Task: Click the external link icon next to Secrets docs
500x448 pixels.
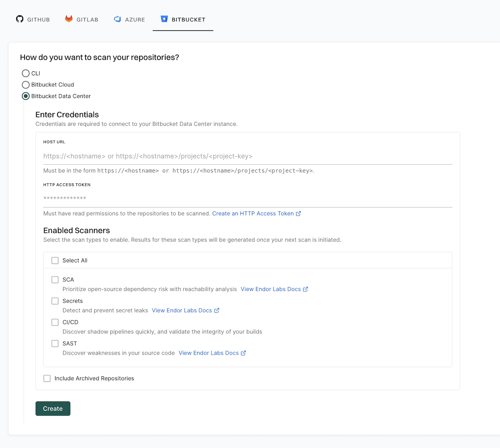Action: (x=217, y=310)
